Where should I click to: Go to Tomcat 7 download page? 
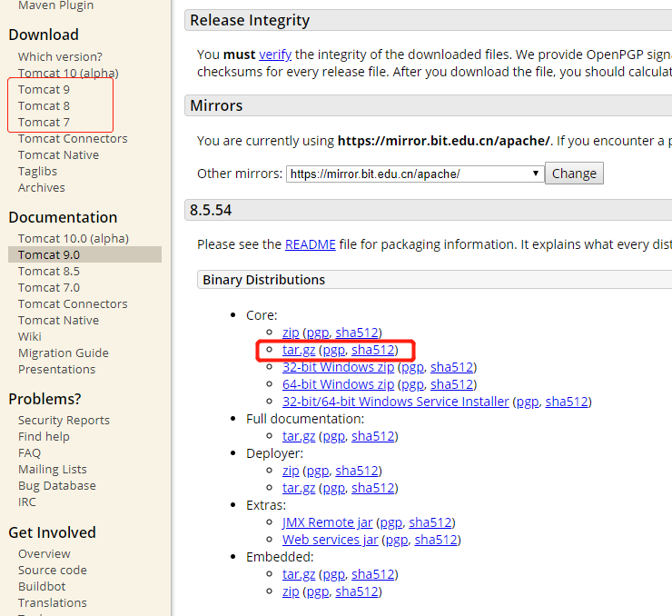pos(44,122)
